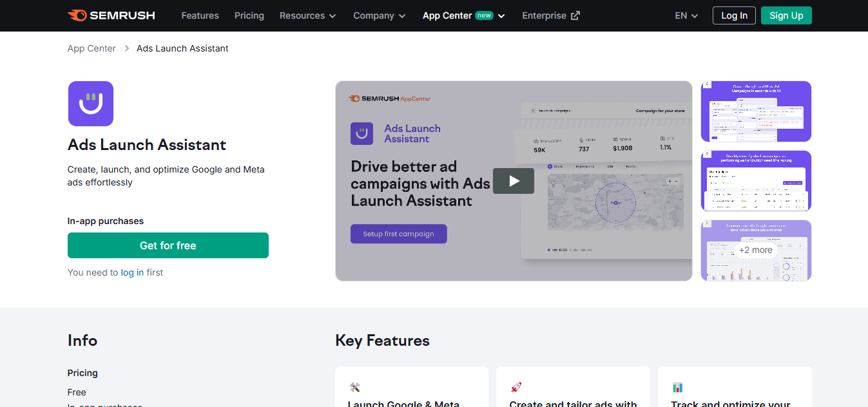Click the breadcrumb chevron separator
This screenshot has width=868, height=407.
click(x=126, y=48)
